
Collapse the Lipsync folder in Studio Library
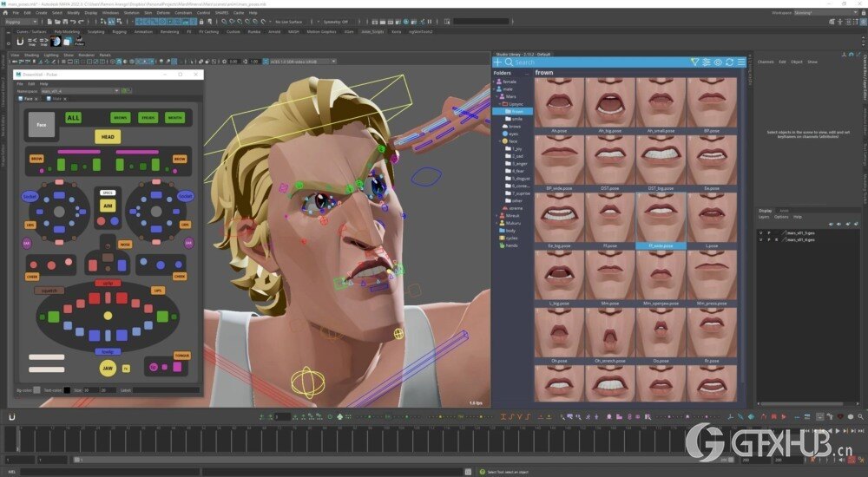499,104
